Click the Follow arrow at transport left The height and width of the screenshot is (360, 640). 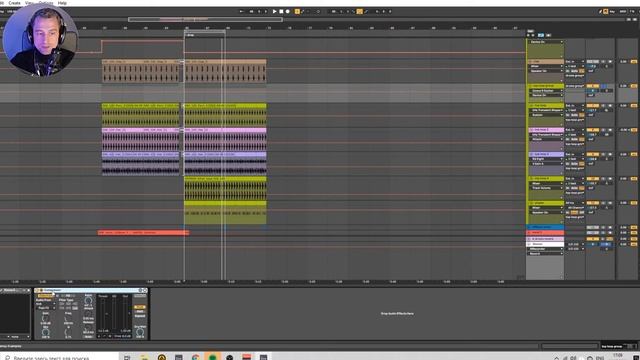(242, 11)
